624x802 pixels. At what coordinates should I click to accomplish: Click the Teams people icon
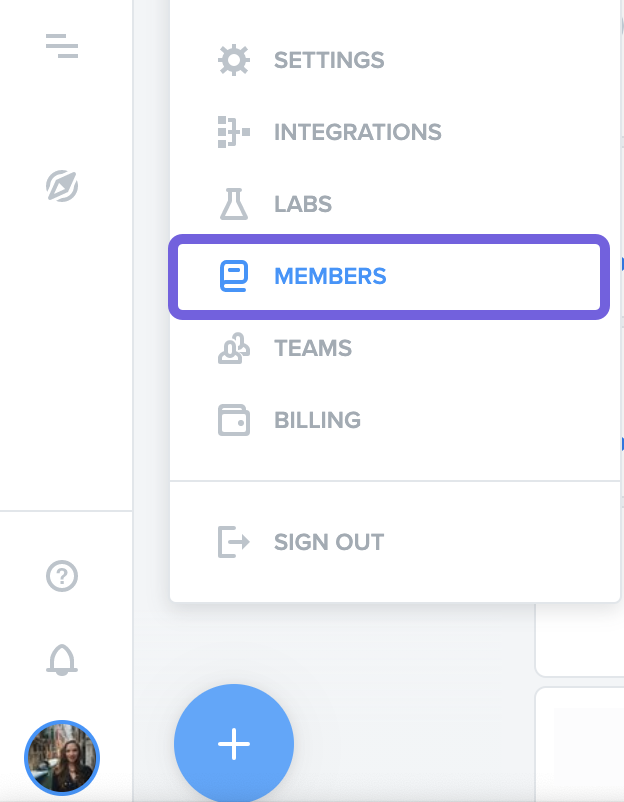point(234,348)
